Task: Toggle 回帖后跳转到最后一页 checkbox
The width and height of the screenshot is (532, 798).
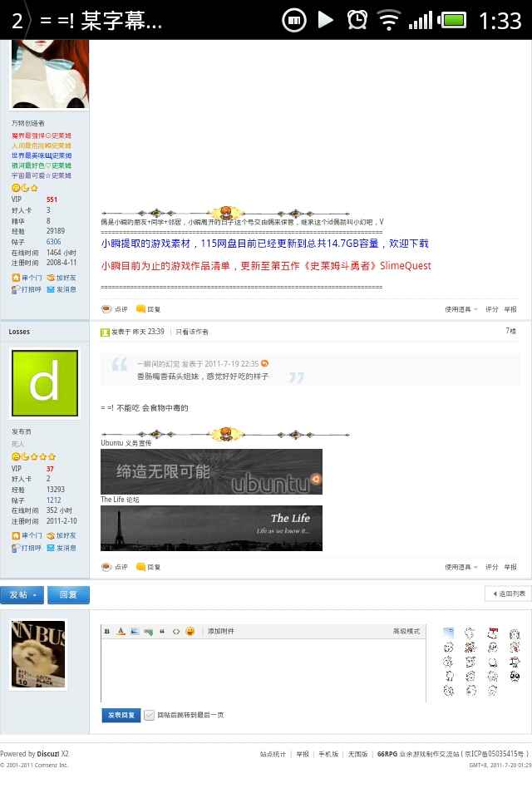Action: pyautogui.click(x=149, y=715)
